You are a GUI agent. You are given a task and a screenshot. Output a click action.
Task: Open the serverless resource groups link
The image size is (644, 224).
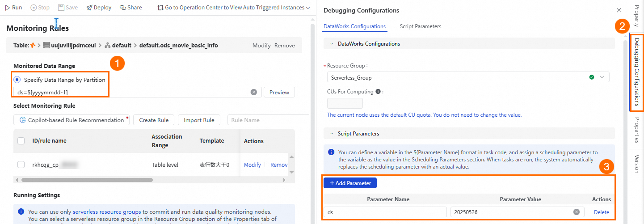[x=107, y=212]
